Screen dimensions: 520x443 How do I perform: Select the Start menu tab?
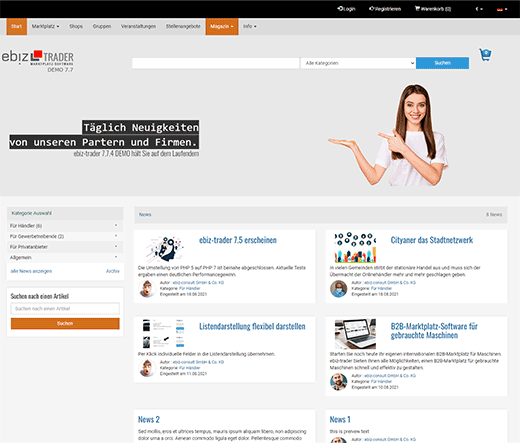pyautogui.click(x=16, y=26)
